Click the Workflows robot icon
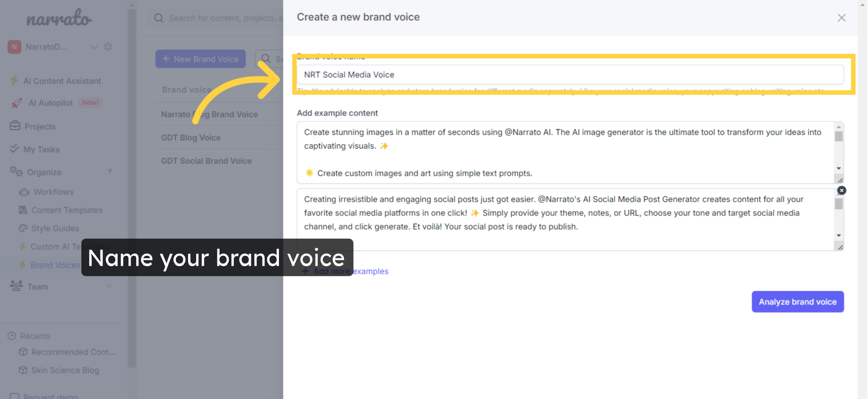Image resolution: width=868 pixels, height=399 pixels. coord(24,192)
